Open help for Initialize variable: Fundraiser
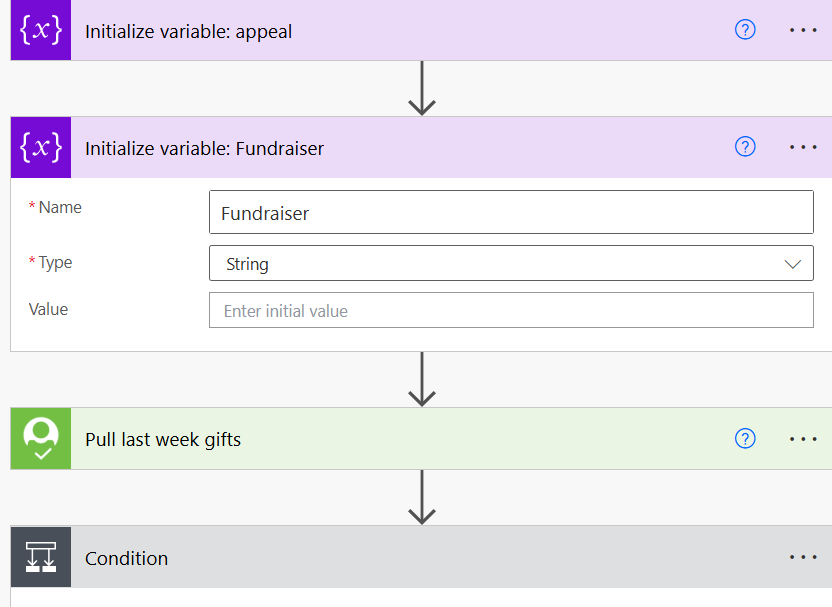 coord(745,146)
